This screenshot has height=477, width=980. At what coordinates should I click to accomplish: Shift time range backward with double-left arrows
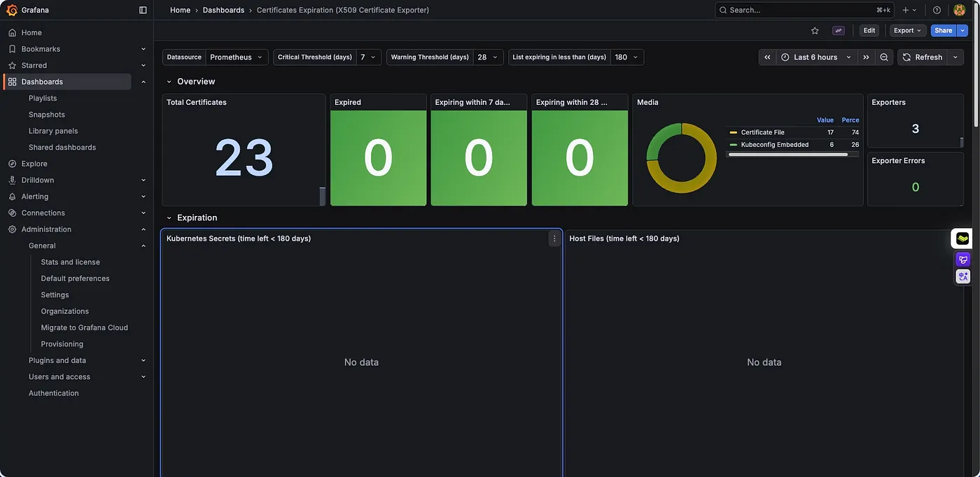click(x=768, y=57)
